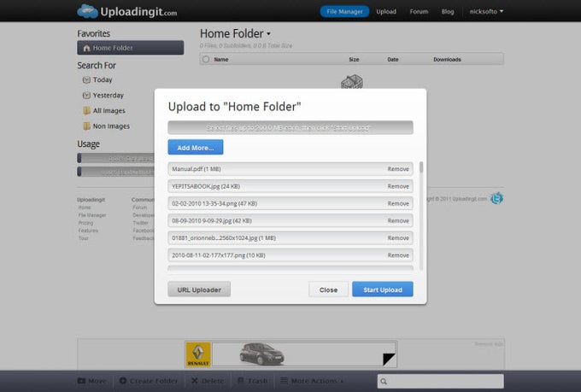This screenshot has height=392, width=581.
Task: Open the Blog menu item
Action: point(448,11)
